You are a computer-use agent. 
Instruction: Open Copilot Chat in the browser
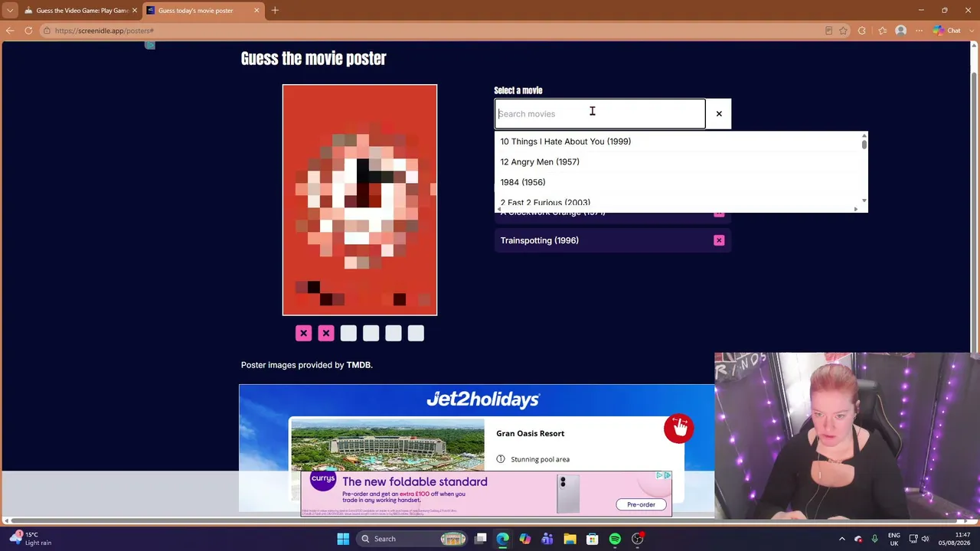(947, 31)
